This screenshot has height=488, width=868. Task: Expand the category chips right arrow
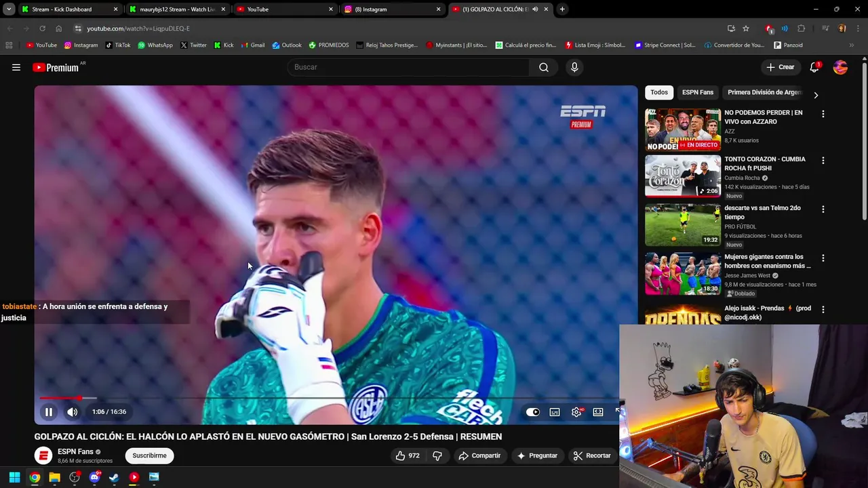click(816, 95)
